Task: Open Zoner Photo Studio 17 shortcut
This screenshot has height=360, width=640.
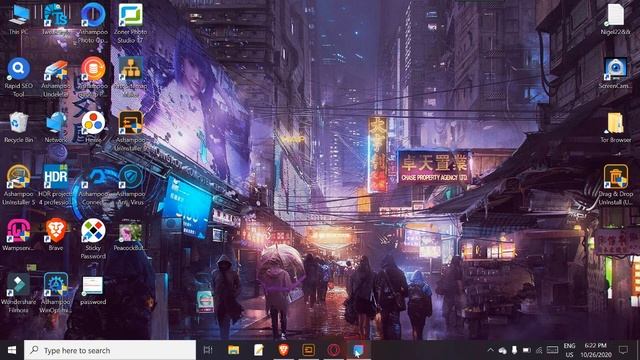Action: (130, 22)
